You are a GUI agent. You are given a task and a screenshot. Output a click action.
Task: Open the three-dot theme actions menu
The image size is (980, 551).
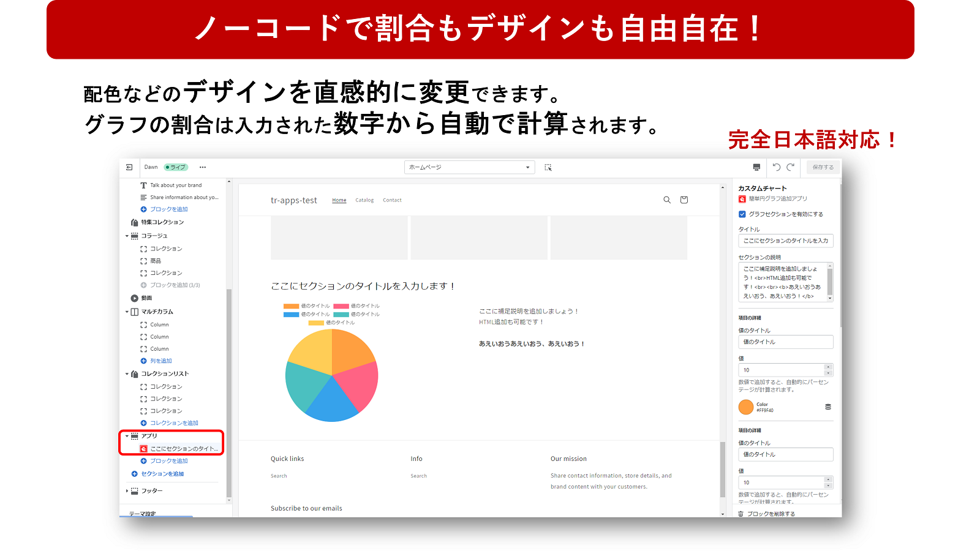pyautogui.click(x=203, y=167)
